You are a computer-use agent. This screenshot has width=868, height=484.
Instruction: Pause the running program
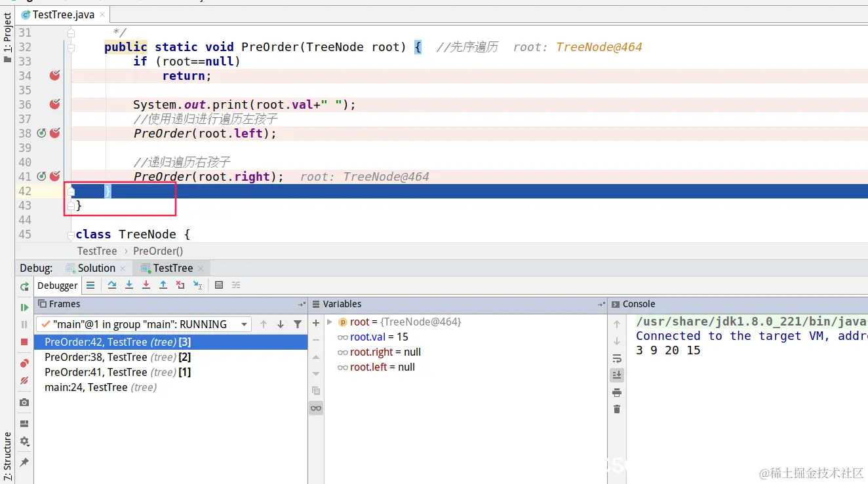[24, 324]
